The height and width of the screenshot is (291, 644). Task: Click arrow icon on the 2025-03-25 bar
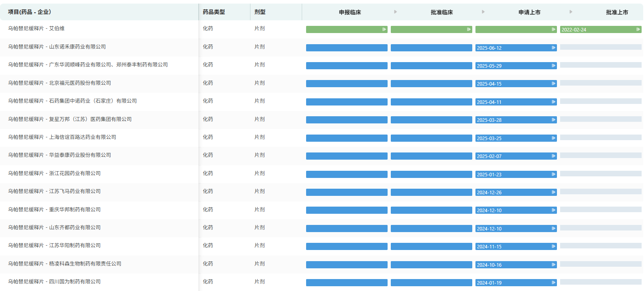553,138
